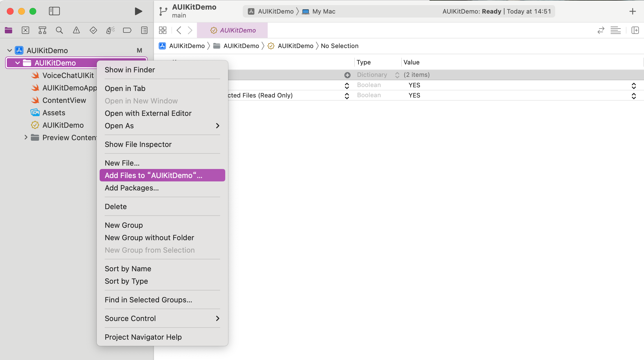Image resolution: width=644 pixels, height=360 pixels.
Task: Toggle the navigator sidebar visibility
Action: click(54, 11)
